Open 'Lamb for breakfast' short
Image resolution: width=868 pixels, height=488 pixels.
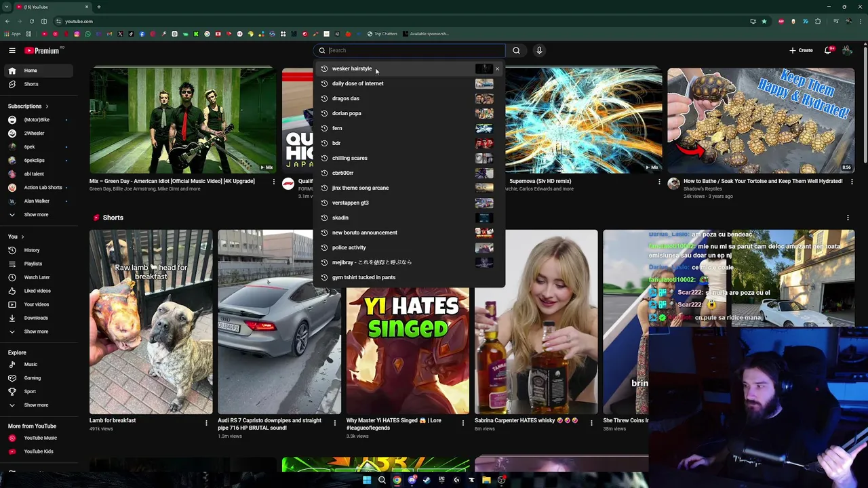coord(151,322)
